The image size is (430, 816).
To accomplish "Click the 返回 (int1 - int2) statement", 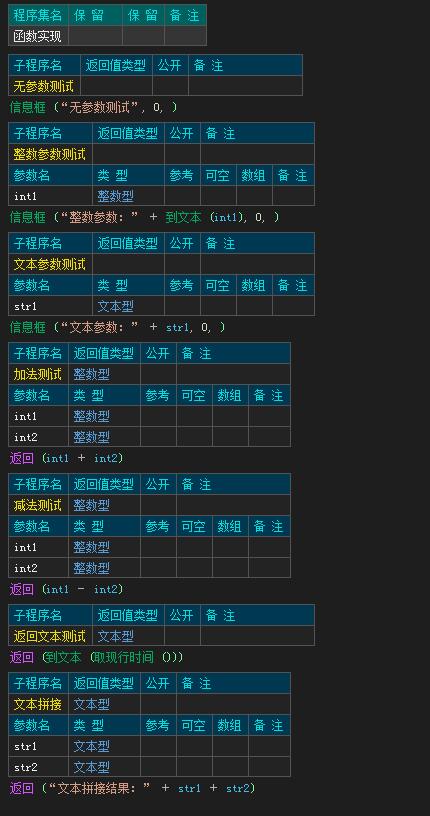I will pos(67,589).
